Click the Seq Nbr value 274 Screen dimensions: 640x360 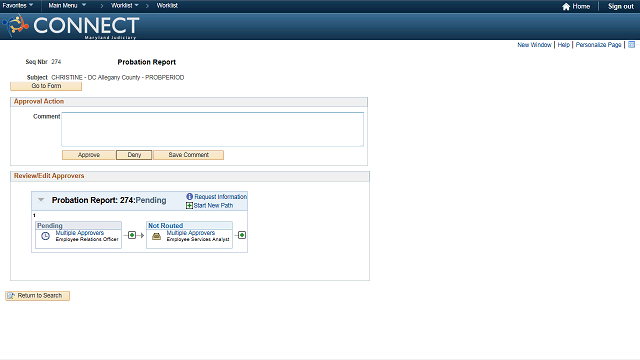point(56,62)
